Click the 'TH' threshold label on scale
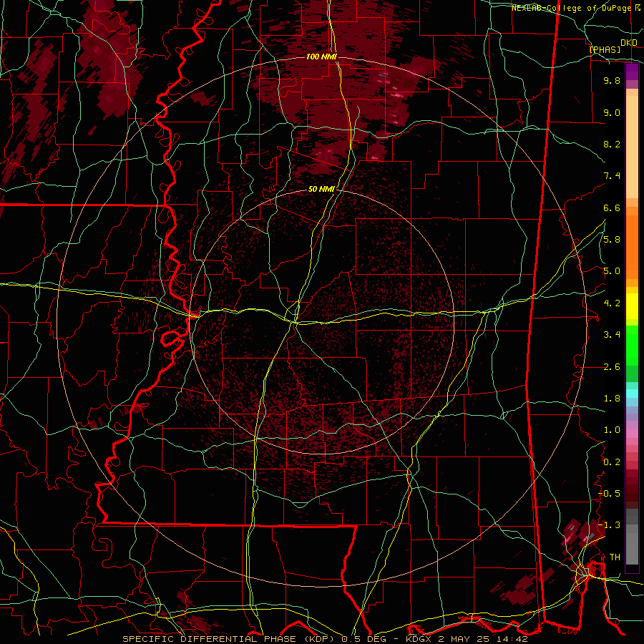644x644 pixels. (615, 557)
